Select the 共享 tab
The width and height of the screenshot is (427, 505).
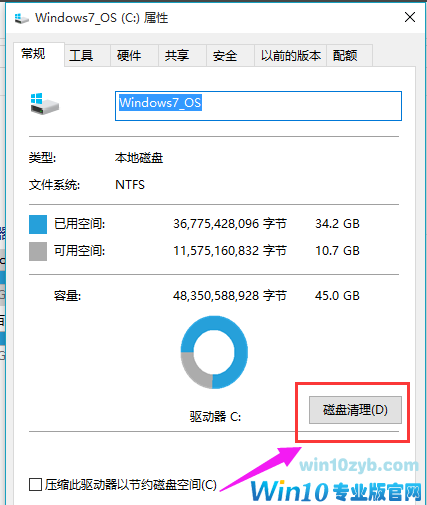(182, 55)
